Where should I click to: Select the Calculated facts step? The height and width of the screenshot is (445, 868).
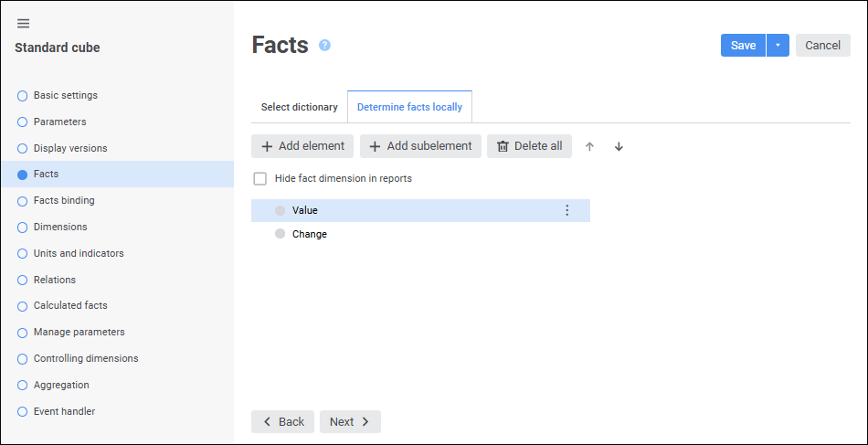coord(70,305)
